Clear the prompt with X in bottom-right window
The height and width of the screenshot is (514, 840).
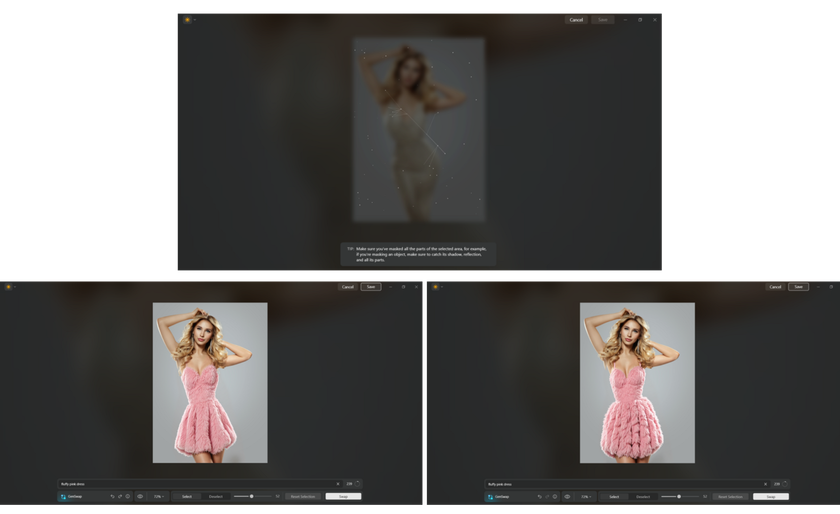(x=765, y=484)
